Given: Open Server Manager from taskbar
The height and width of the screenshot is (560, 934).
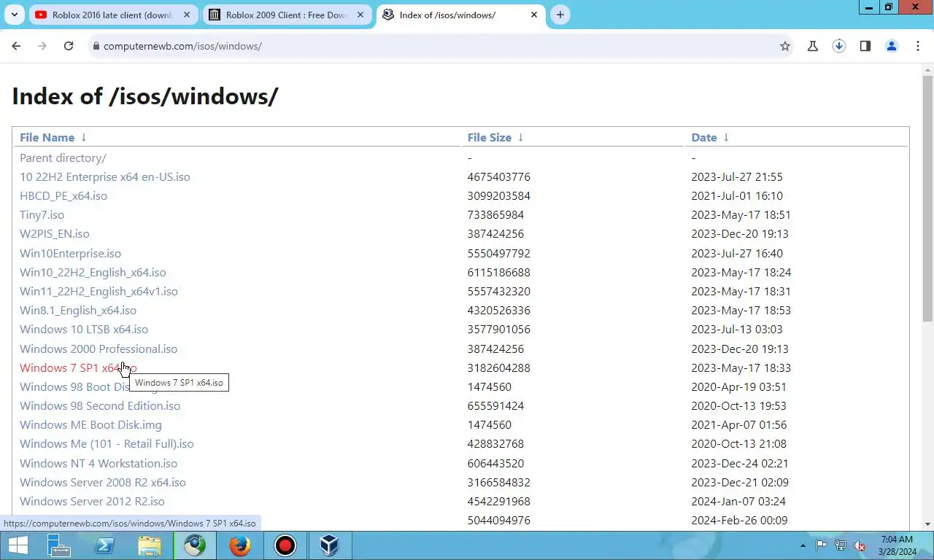Looking at the screenshot, I should [x=58, y=545].
